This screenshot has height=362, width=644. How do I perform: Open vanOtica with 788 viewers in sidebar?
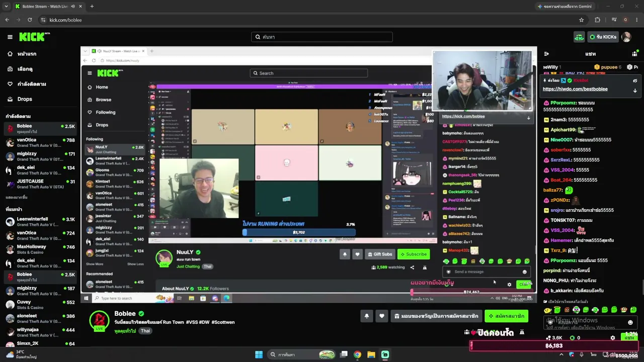click(40, 143)
